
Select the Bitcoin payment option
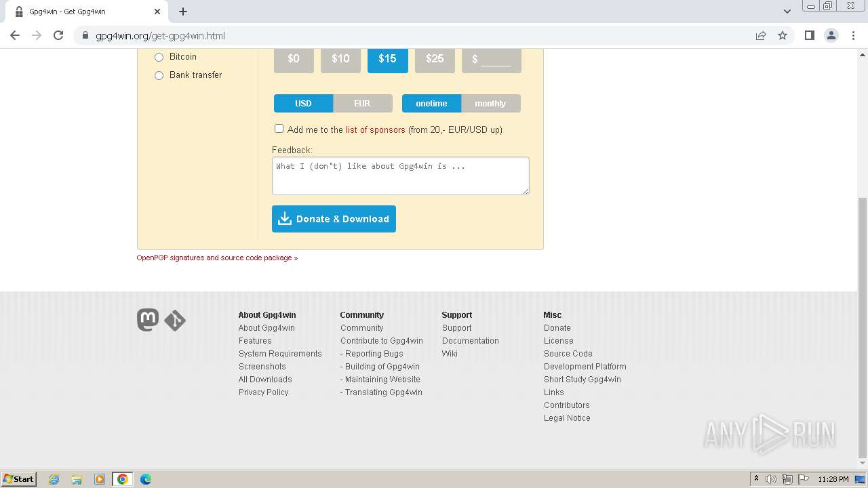[159, 57]
